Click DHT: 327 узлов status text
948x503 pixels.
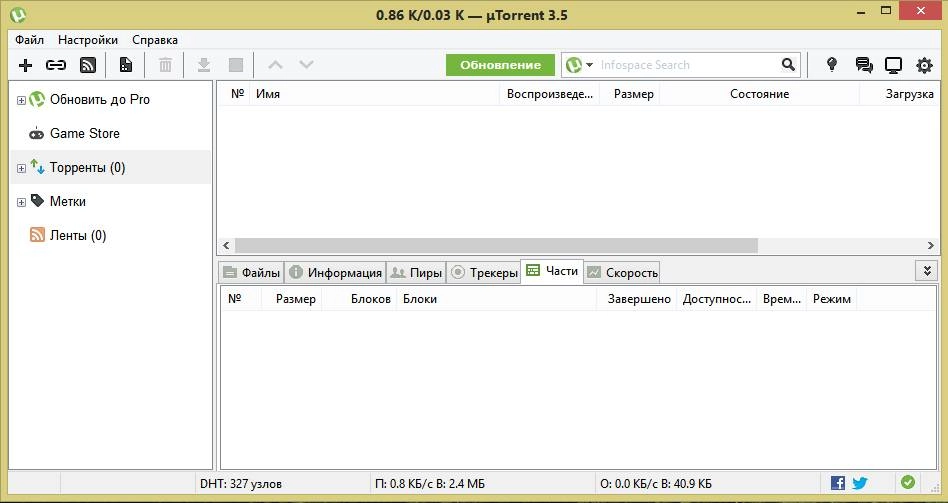click(x=241, y=484)
